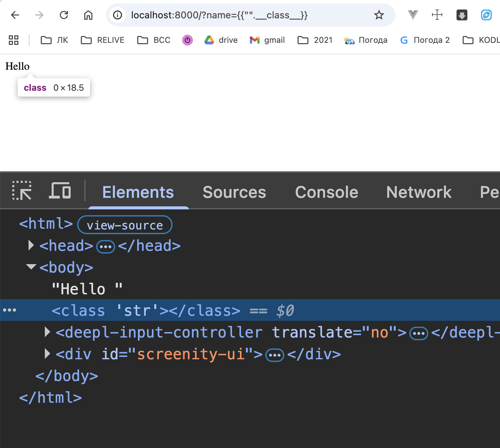Select the <html> node in the DOM tree
Viewport: 500px width, 448px height.
click(46, 224)
